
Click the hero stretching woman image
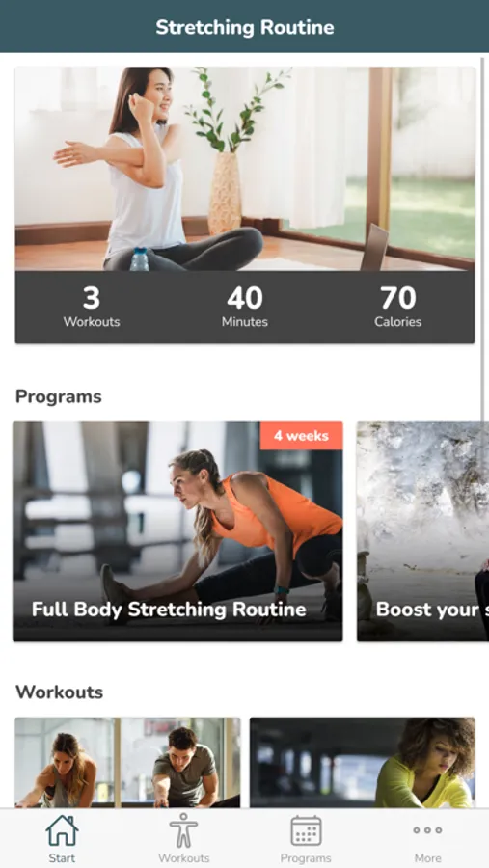[245, 169]
